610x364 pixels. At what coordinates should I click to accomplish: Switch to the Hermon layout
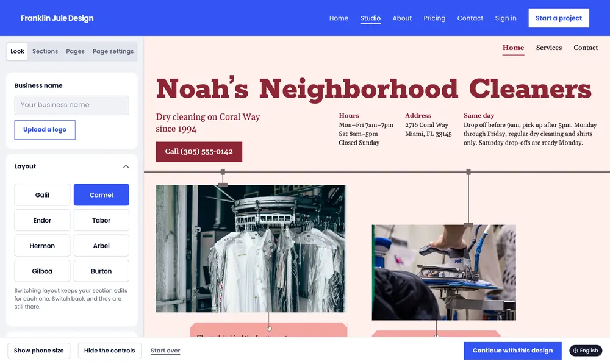click(x=42, y=246)
